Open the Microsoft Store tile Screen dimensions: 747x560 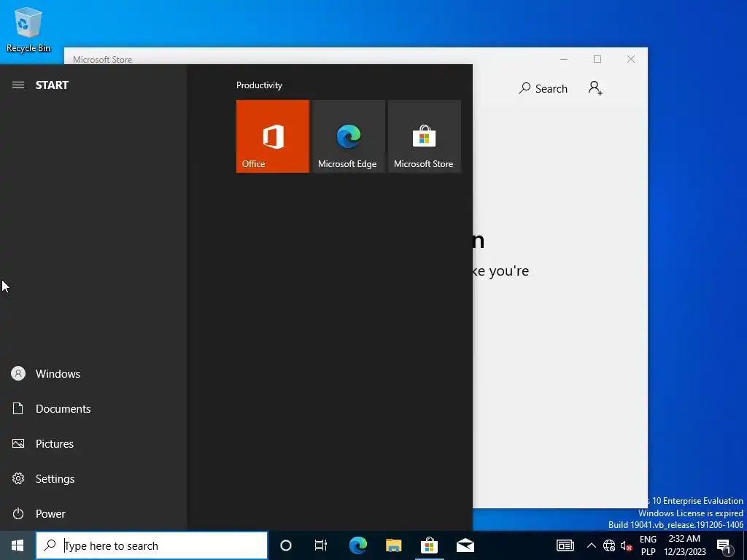425,136
